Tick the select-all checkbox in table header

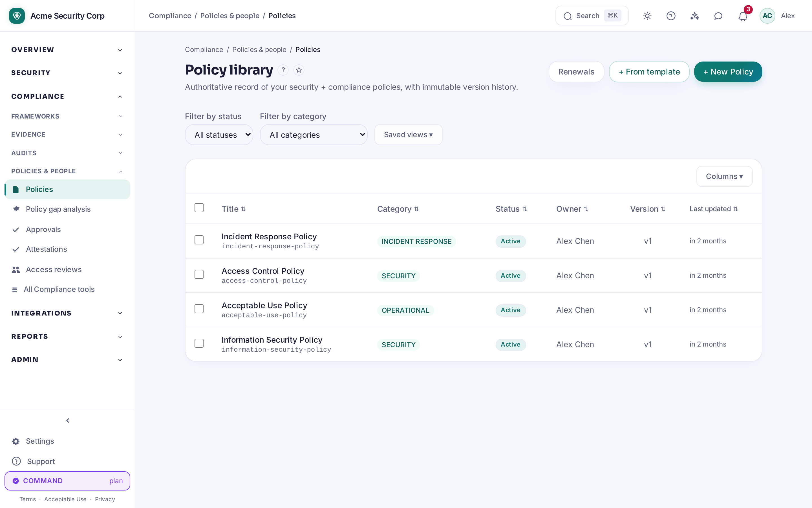[199, 208]
